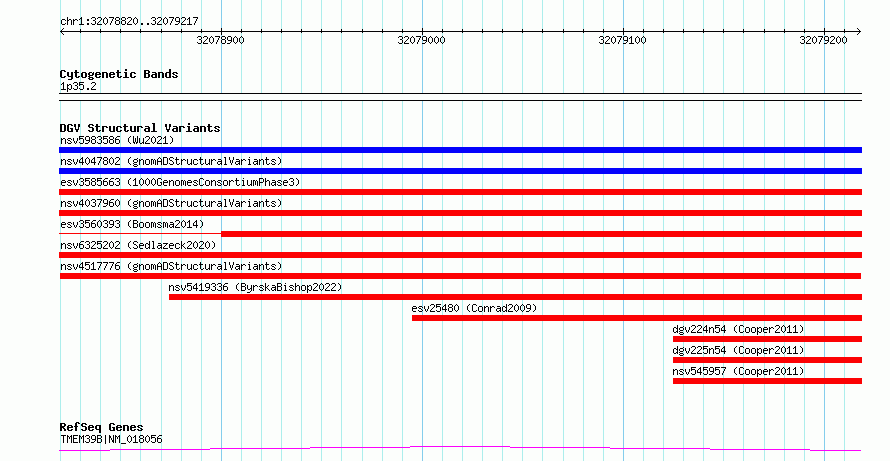The height and width of the screenshot is (461, 890).
Task: Click the nsv5983586 (Wu2021) variant label
Action: 117,140
